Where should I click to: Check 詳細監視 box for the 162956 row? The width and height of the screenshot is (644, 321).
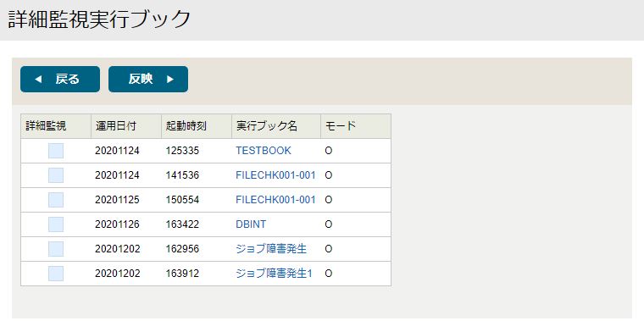tap(56, 249)
